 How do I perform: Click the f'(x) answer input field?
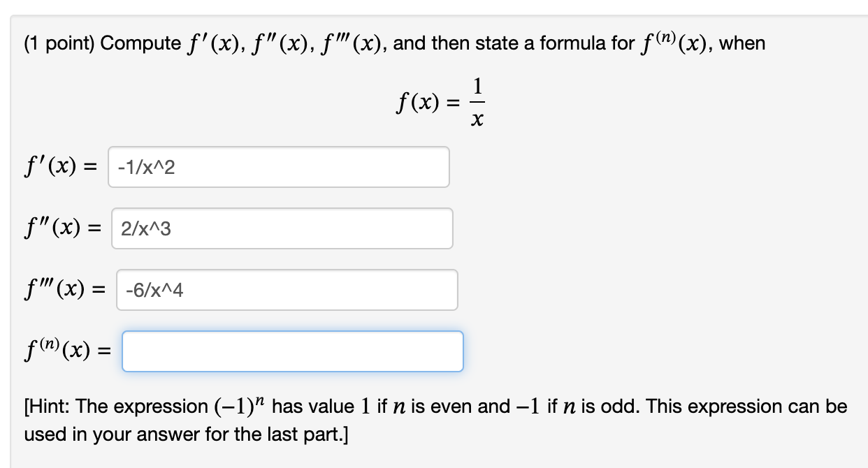coord(280,166)
